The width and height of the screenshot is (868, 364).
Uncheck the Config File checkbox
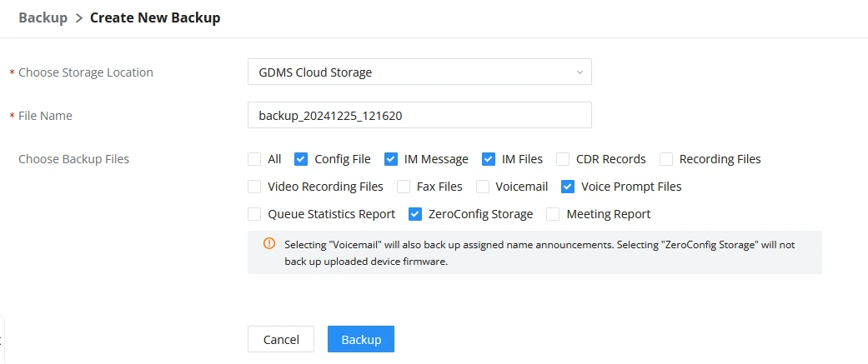pos(300,159)
